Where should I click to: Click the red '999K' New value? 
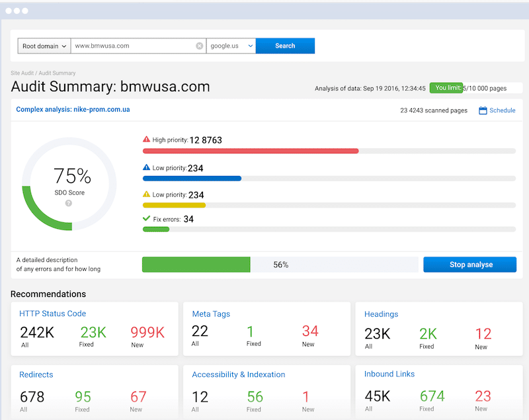point(147,333)
